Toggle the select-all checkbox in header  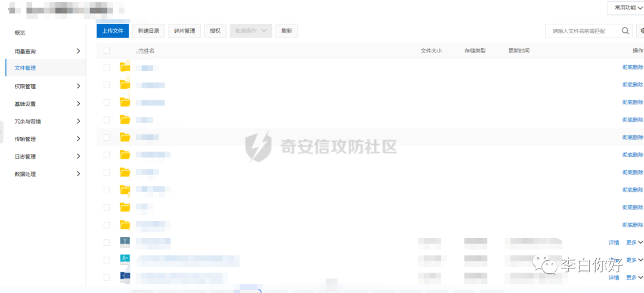[107, 51]
